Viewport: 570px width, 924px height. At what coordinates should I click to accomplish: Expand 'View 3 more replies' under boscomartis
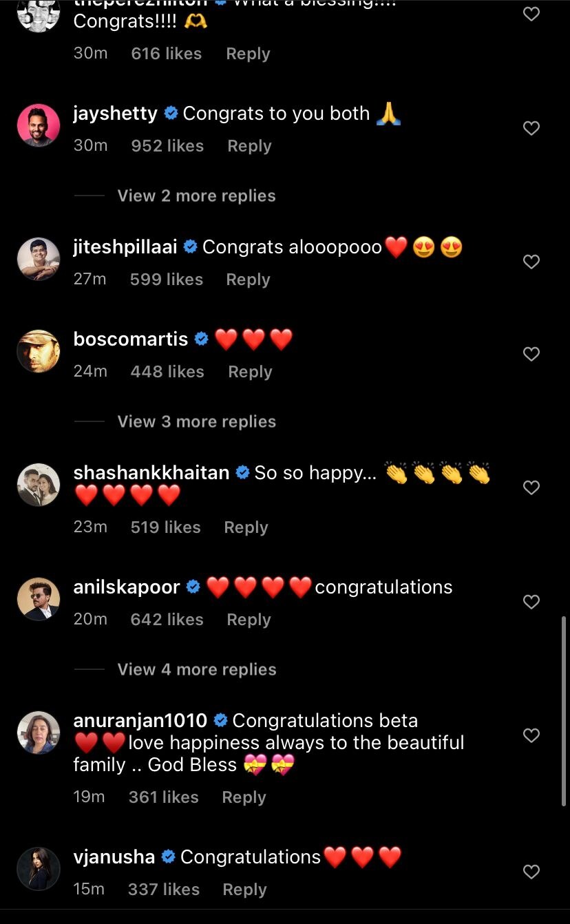point(196,421)
